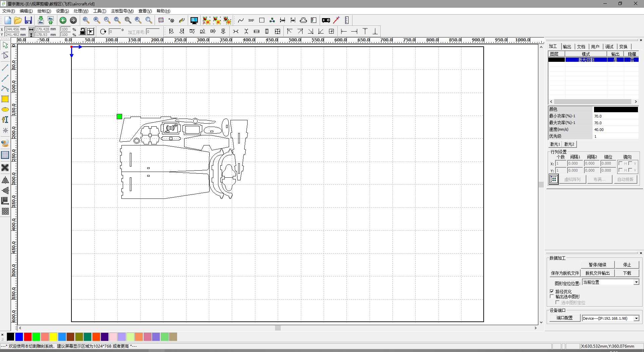This screenshot has height=352, width=644.
Task: Check the X row V mirror checkbox
Action: [x=630, y=163]
